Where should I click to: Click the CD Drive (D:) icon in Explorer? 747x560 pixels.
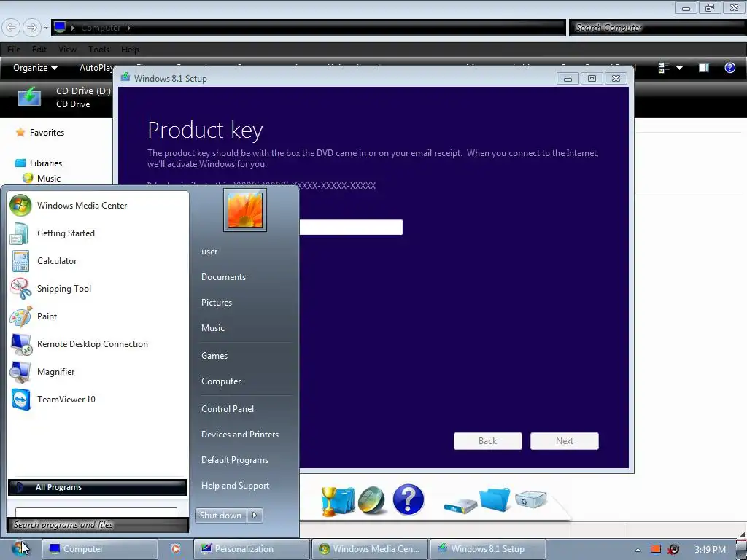pos(29,97)
